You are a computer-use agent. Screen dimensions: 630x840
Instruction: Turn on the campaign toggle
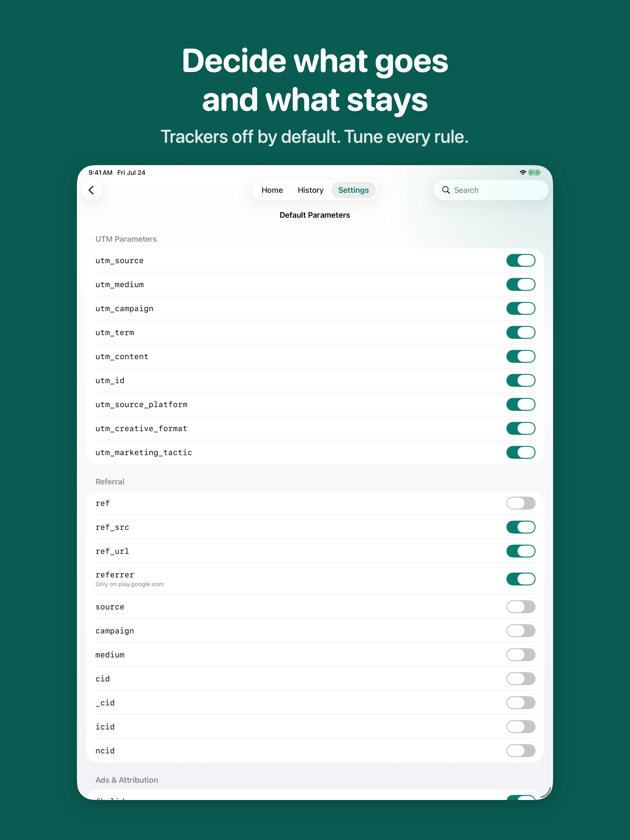[x=521, y=631]
